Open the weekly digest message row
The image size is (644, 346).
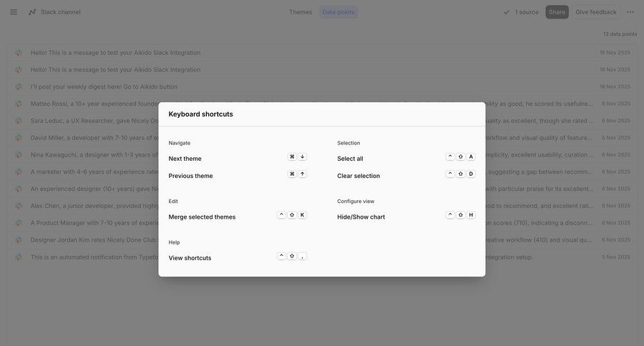(104, 86)
